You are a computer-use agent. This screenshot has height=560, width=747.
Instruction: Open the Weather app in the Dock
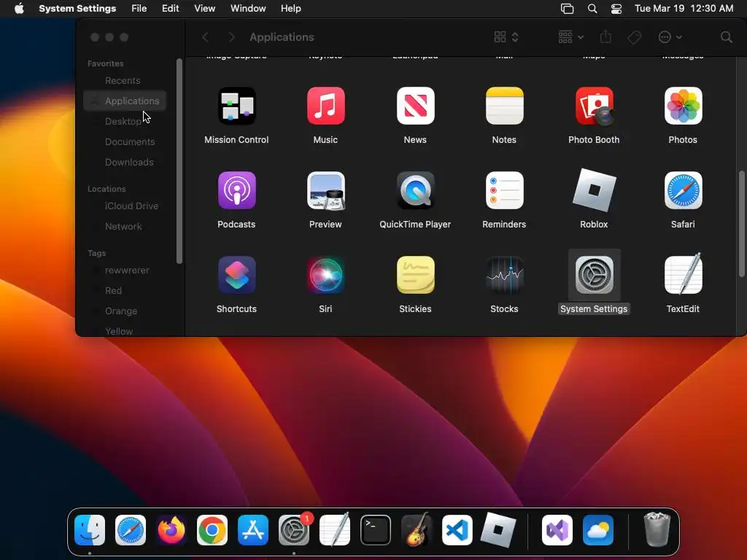click(598, 530)
